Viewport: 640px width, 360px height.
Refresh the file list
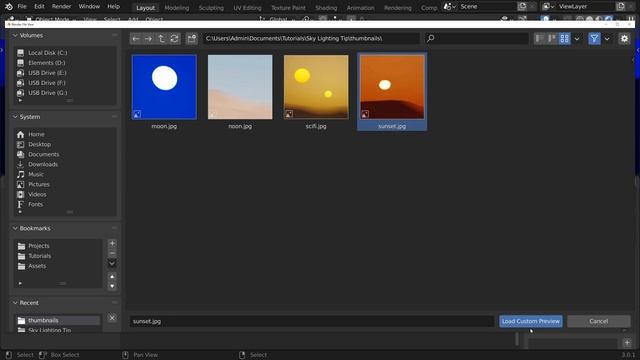click(174, 38)
